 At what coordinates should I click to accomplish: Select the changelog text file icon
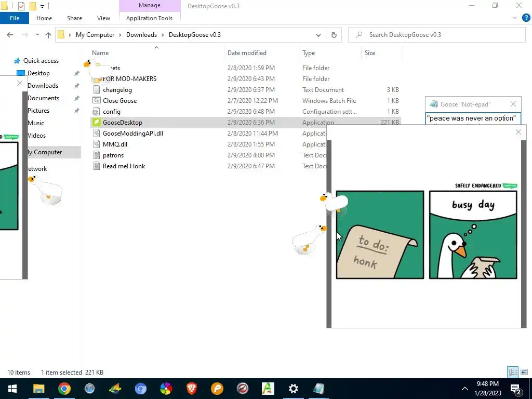[96, 90]
